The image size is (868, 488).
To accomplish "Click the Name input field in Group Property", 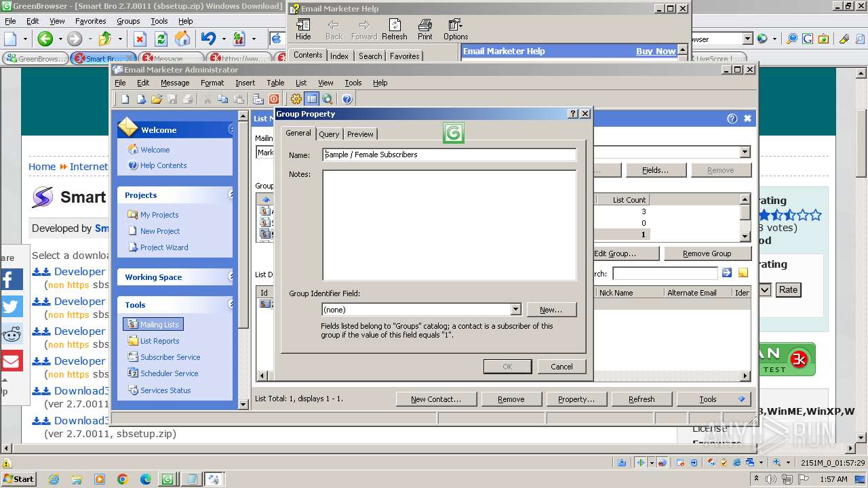I will point(449,155).
